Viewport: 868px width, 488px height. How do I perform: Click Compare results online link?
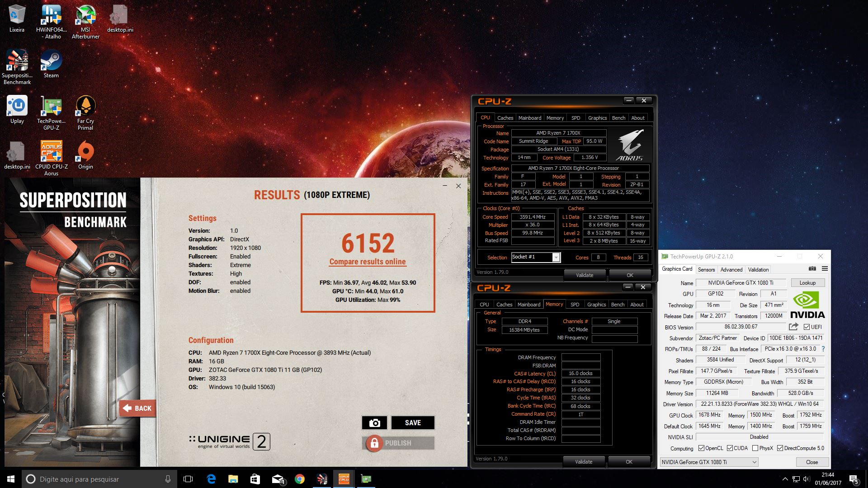tap(368, 262)
